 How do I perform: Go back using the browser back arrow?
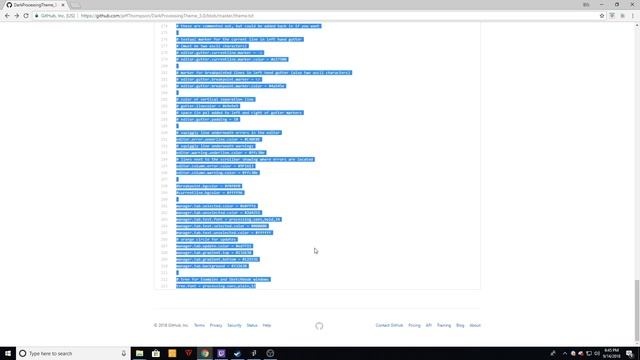click(x=7, y=16)
